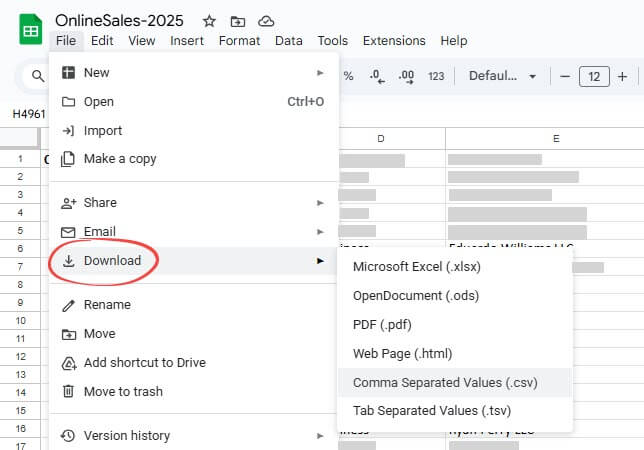Screen dimensions: 644x450
Task: Increase font size with plus button
Action: 622,76
